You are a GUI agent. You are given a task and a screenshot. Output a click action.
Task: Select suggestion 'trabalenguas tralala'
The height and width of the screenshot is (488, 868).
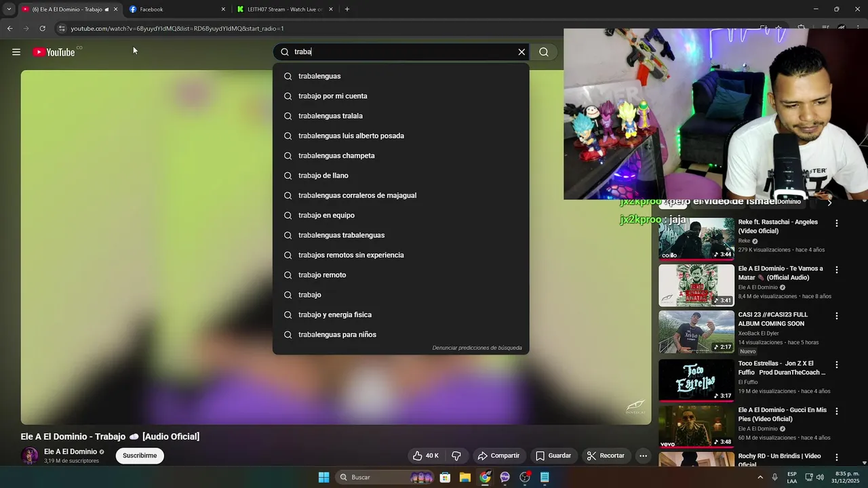click(401, 116)
